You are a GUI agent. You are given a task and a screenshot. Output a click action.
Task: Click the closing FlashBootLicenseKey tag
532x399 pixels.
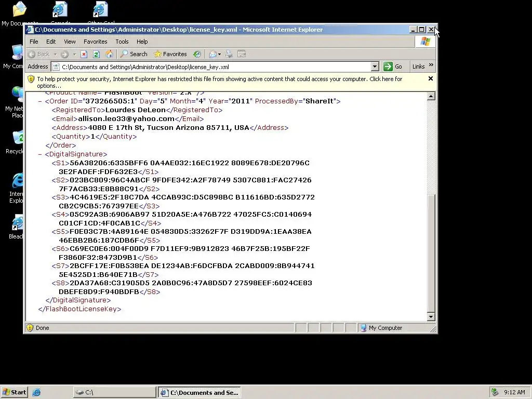point(79,309)
